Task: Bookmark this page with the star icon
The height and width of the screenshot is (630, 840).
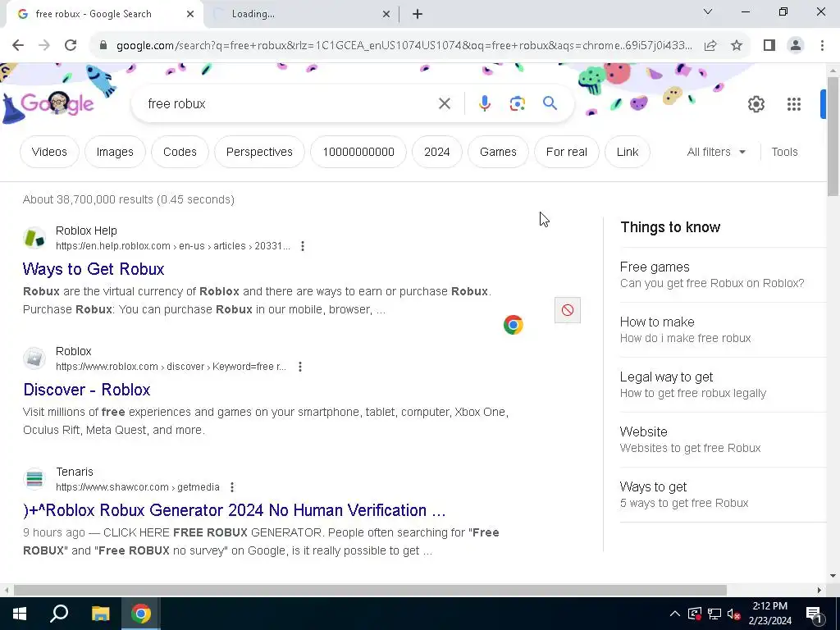Action: [737, 45]
